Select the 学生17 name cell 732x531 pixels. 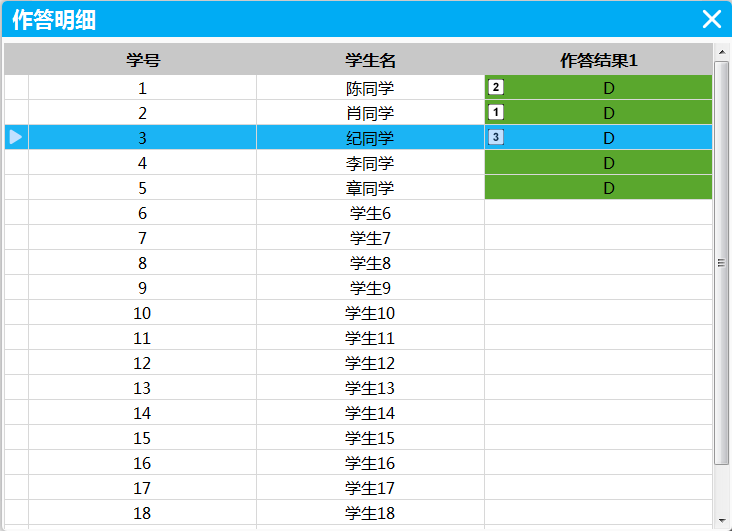coord(370,488)
